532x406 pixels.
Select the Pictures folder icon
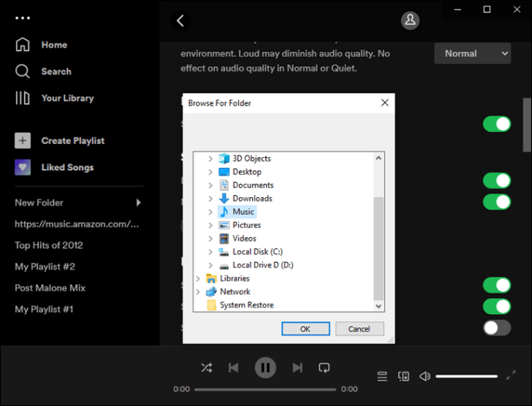click(x=224, y=225)
